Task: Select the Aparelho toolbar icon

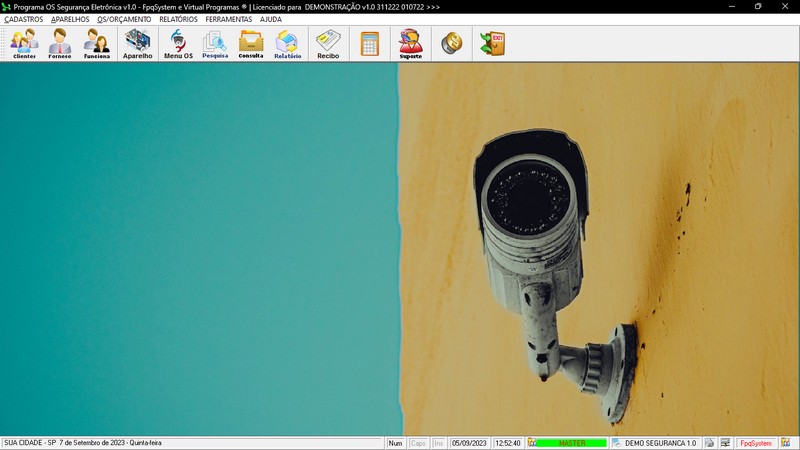Action: 138,44
